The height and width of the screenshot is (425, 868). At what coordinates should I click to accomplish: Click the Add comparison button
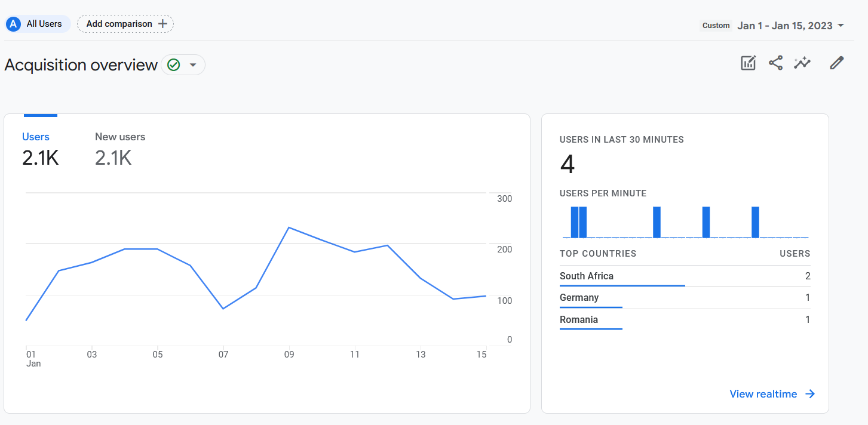pyautogui.click(x=125, y=24)
